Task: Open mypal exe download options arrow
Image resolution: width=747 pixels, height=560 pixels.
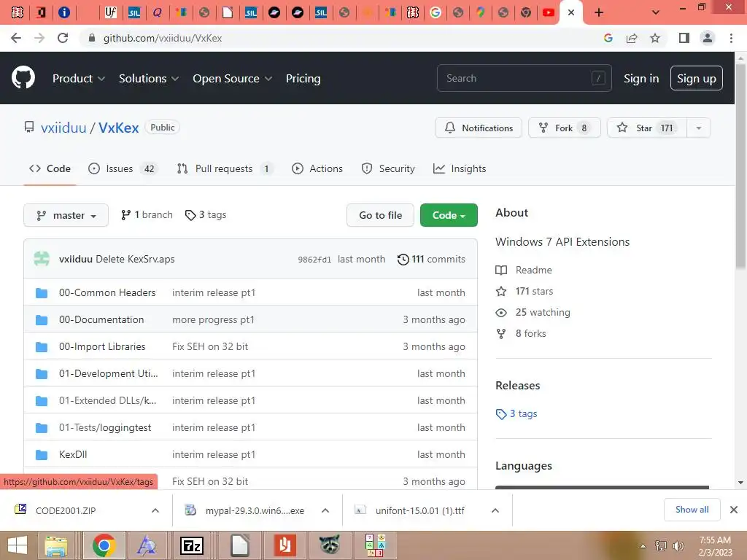Action: [325, 510]
